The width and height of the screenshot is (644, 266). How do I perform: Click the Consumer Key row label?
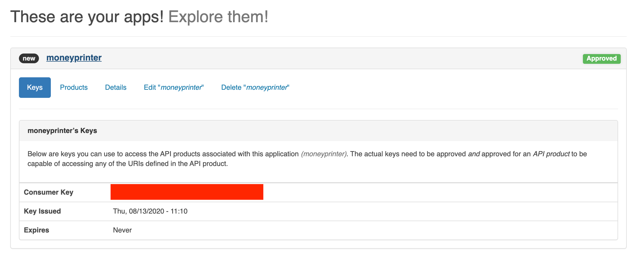(x=49, y=192)
